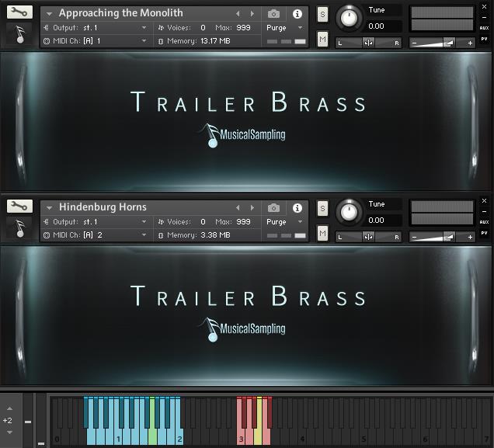494x448 pixels.
Task: Load next preset for Hindenburg Horns
Action: [x=252, y=208]
